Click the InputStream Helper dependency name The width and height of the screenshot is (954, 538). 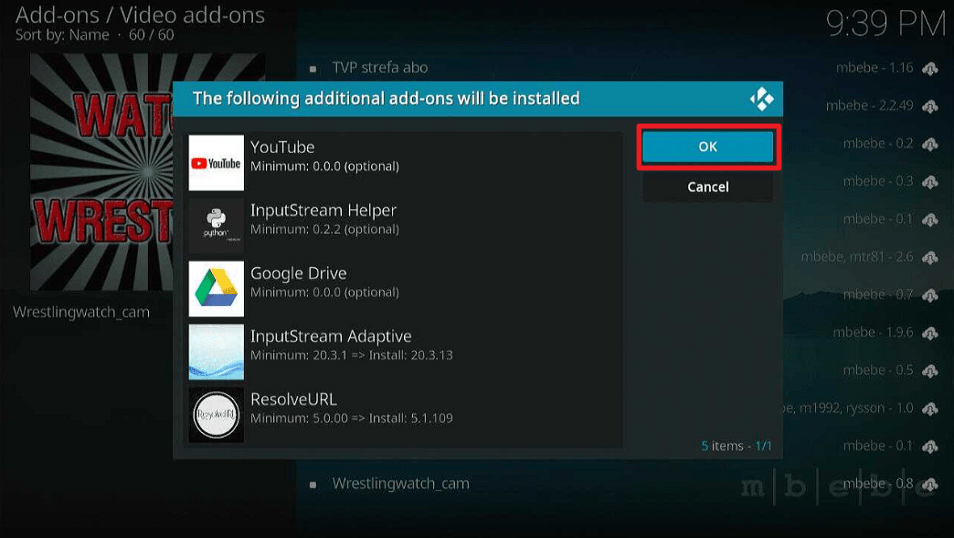[323, 210]
